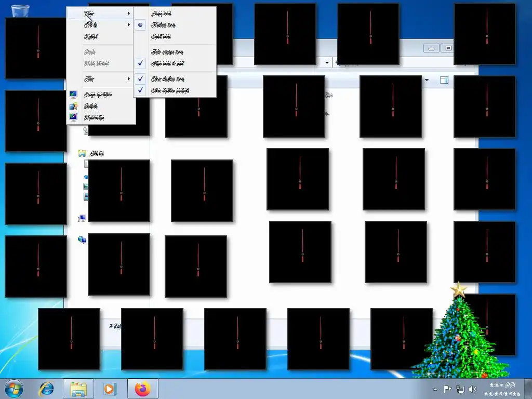The height and width of the screenshot is (399, 532).
Task: Select the Medium icons radio option
Action: coord(175,25)
